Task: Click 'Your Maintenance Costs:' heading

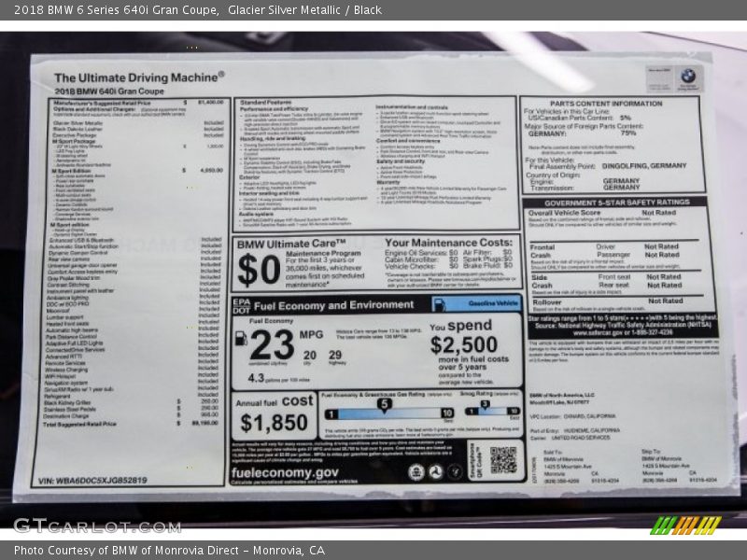Action: pyautogui.click(x=449, y=243)
